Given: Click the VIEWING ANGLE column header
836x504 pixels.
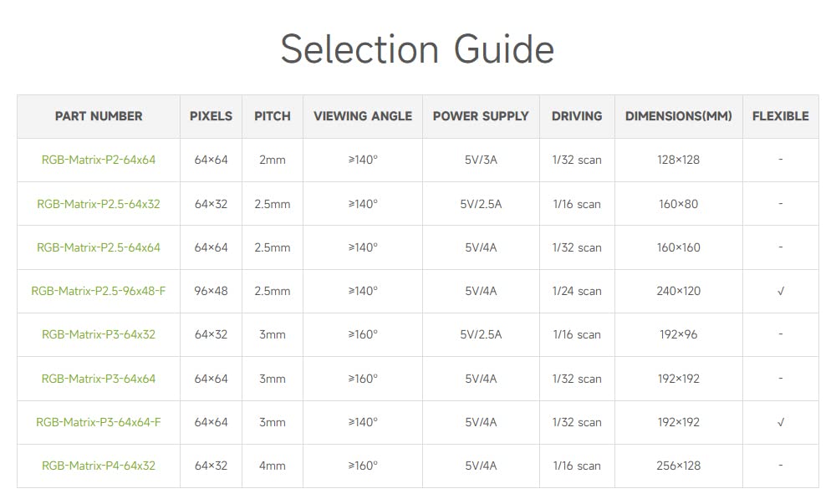Looking at the screenshot, I should 363,116.
